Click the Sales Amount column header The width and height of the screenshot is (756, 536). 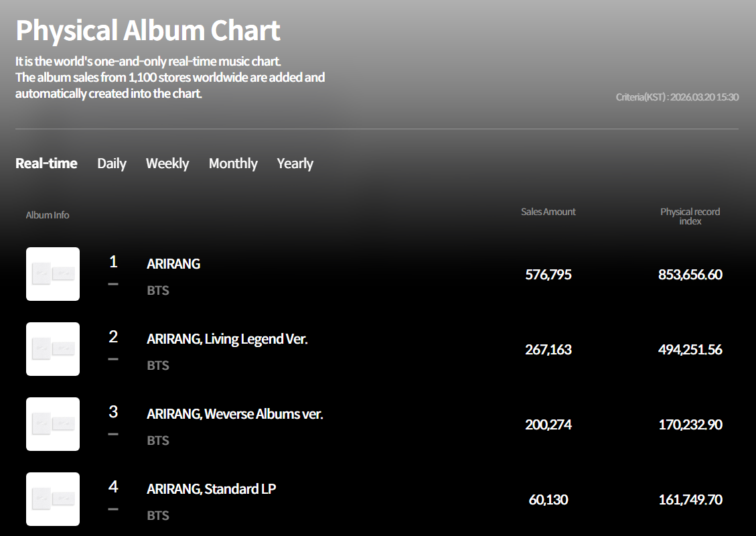click(x=548, y=212)
